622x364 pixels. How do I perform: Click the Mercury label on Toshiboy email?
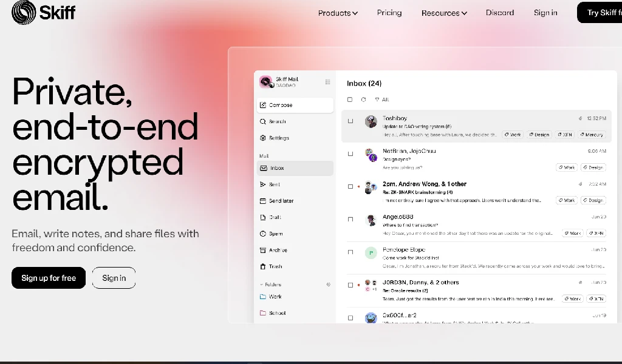click(x=592, y=135)
